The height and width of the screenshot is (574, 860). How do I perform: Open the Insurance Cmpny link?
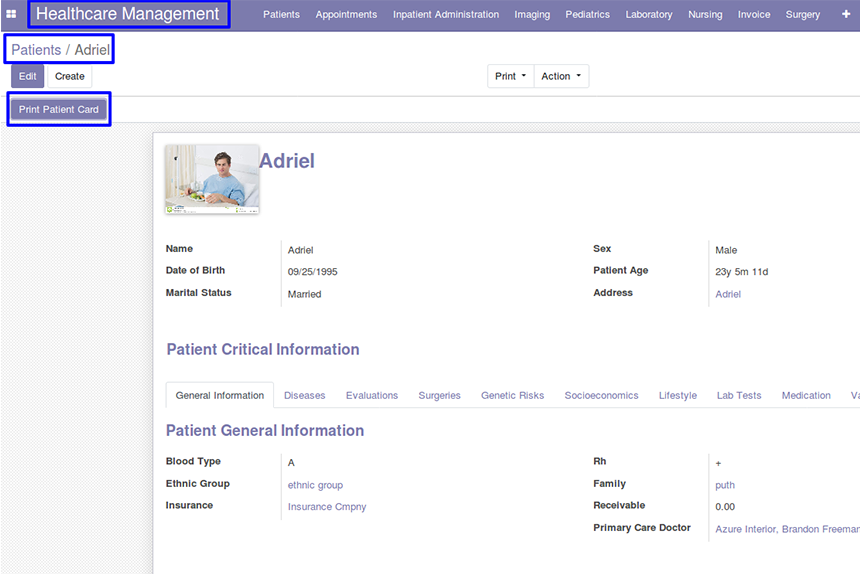pos(327,507)
